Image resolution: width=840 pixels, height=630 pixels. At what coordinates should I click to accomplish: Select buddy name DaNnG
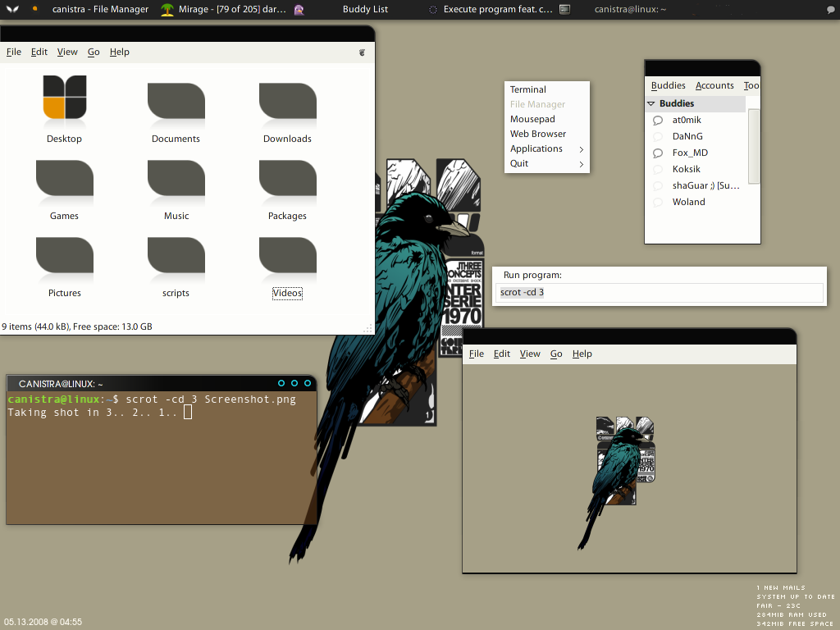tap(687, 137)
